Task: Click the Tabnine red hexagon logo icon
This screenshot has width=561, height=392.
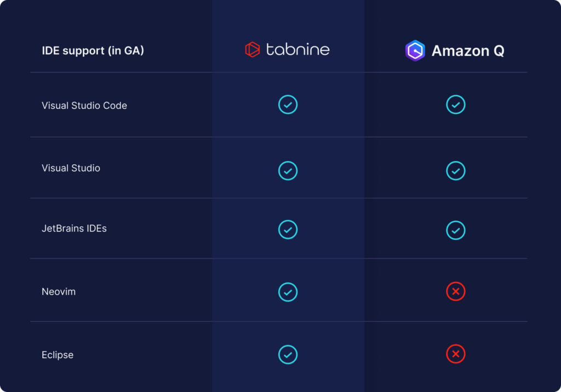Action: coord(252,50)
